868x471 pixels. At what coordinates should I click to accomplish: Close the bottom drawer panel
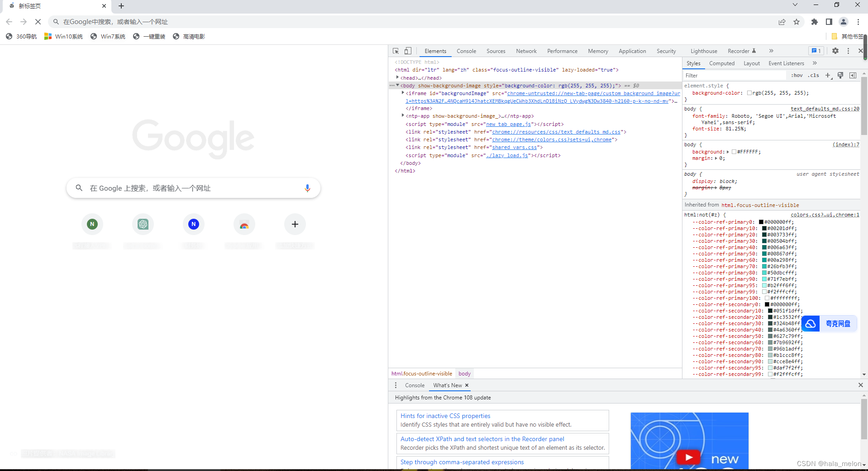(x=861, y=385)
